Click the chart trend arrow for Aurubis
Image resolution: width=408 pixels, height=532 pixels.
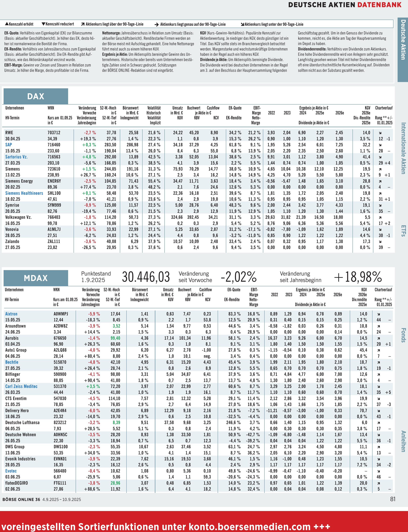pos(379,338)
